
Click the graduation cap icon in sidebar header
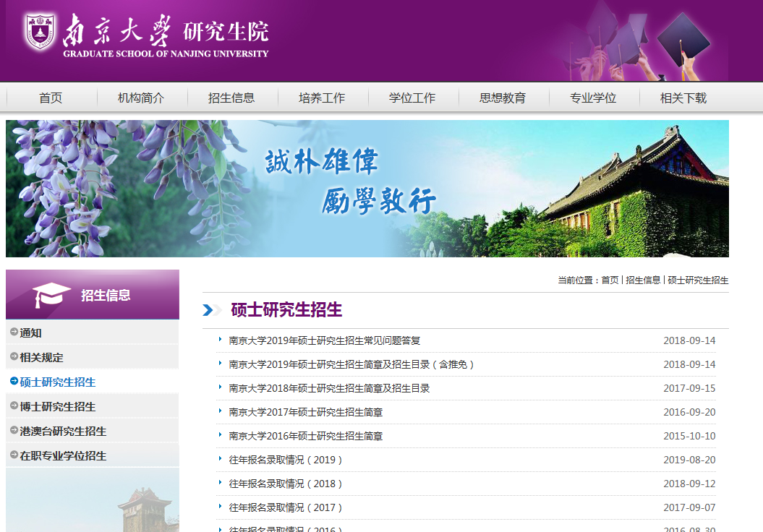pos(51,295)
